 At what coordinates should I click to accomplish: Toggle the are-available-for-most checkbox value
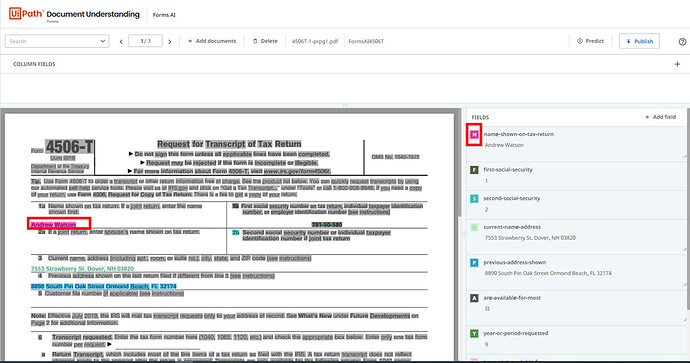pos(487,308)
